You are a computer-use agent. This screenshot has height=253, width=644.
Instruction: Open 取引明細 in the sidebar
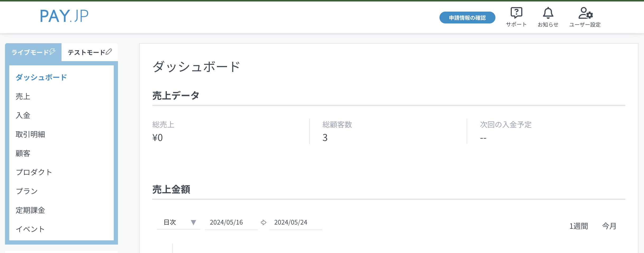click(30, 134)
